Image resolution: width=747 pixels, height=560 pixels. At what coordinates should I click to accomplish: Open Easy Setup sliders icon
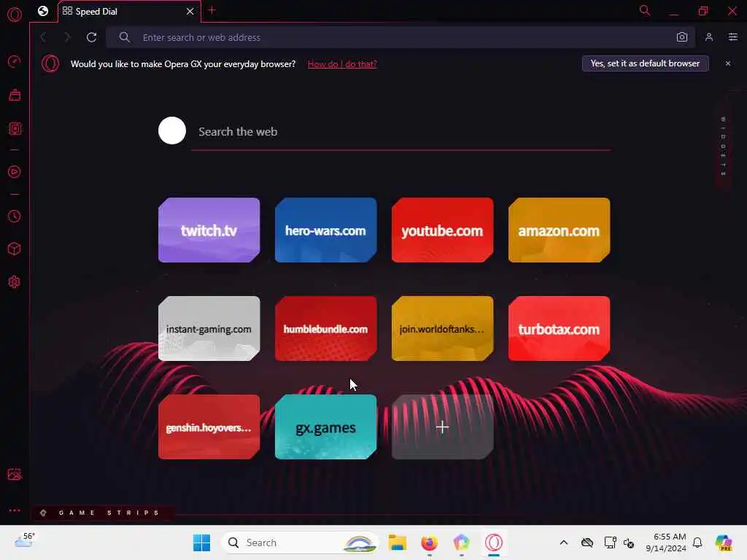732,37
